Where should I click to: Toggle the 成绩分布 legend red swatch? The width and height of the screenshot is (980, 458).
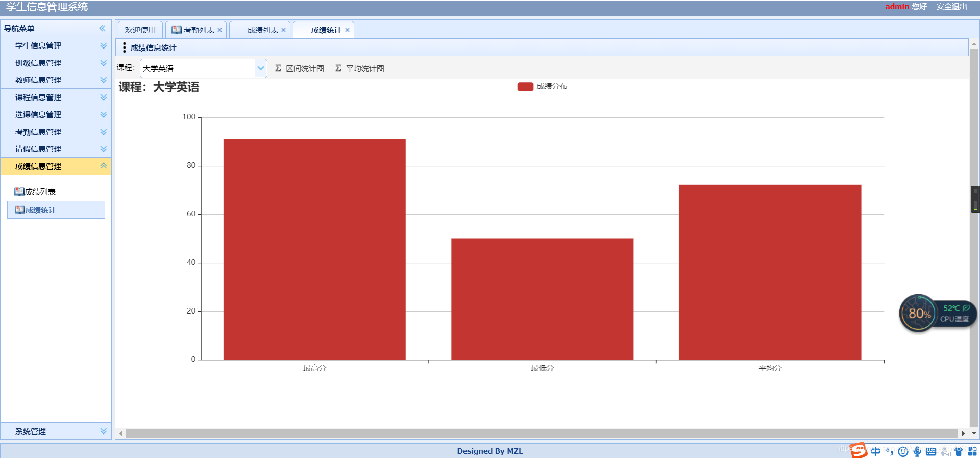coord(525,87)
